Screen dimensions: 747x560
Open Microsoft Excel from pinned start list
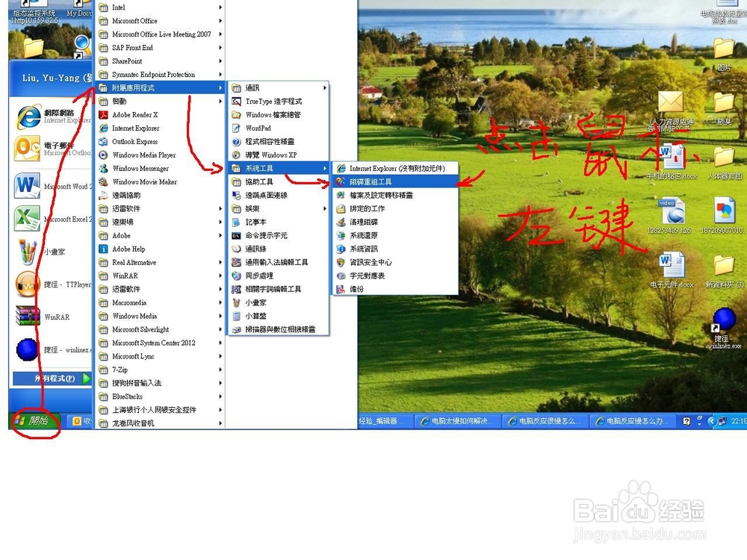[x=52, y=219]
